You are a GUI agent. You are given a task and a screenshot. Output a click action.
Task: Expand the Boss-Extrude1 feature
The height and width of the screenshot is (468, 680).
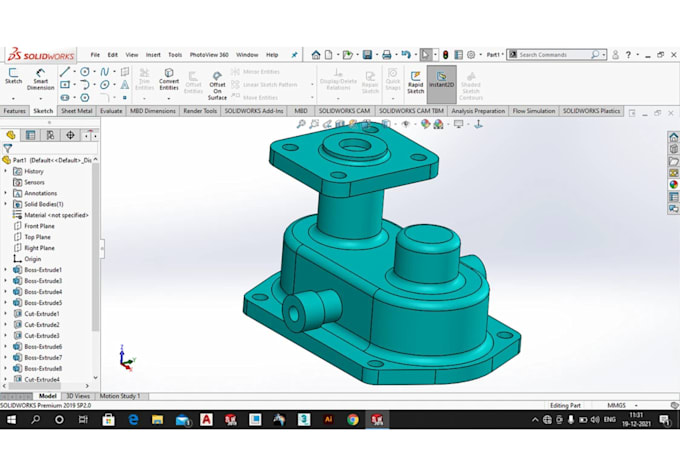[6, 270]
